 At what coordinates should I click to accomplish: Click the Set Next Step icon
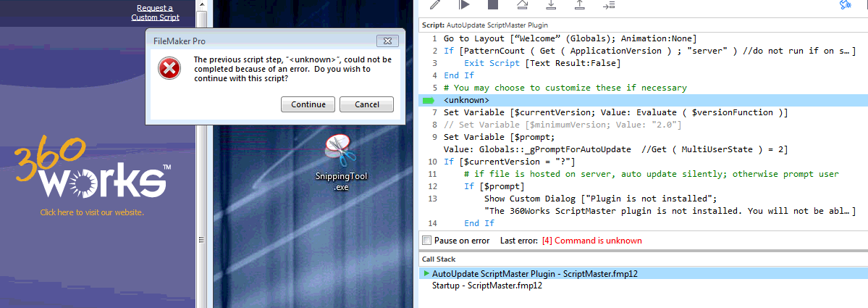pos(608,4)
